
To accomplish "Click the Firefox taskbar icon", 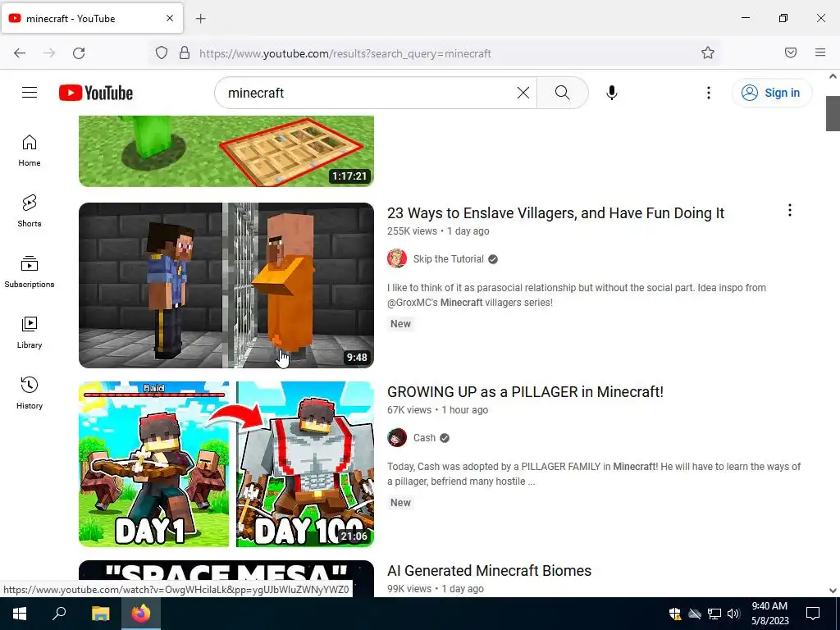I will (x=141, y=614).
